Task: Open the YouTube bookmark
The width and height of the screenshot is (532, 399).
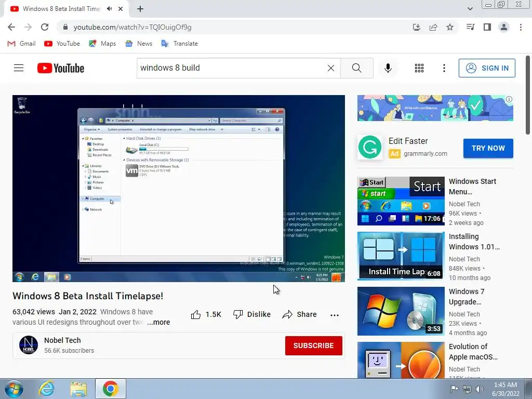Action: coord(62,44)
